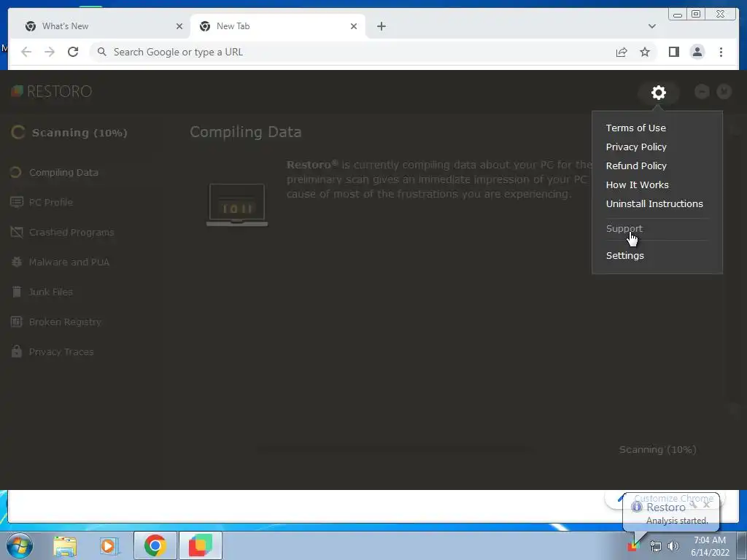Screen dimensions: 747x560
Task: Click the Scanning (10%) spinner icon
Action: pyautogui.click(x=18, y=133)
